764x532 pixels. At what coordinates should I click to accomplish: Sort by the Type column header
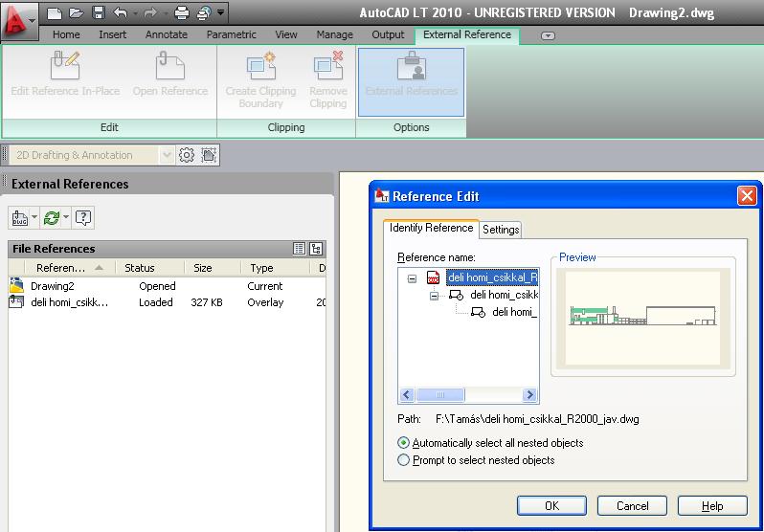pyautogui.click(x=276, y=268)
